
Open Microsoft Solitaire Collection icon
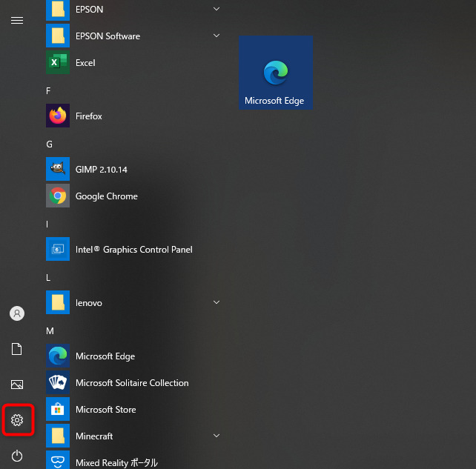pos(58,382)
